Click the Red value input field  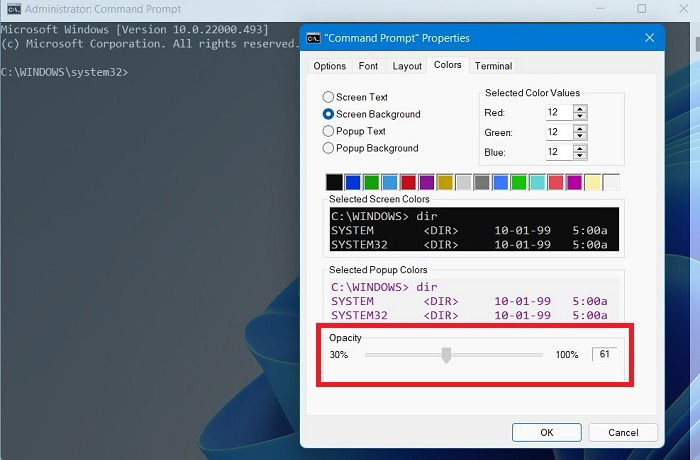559,112
